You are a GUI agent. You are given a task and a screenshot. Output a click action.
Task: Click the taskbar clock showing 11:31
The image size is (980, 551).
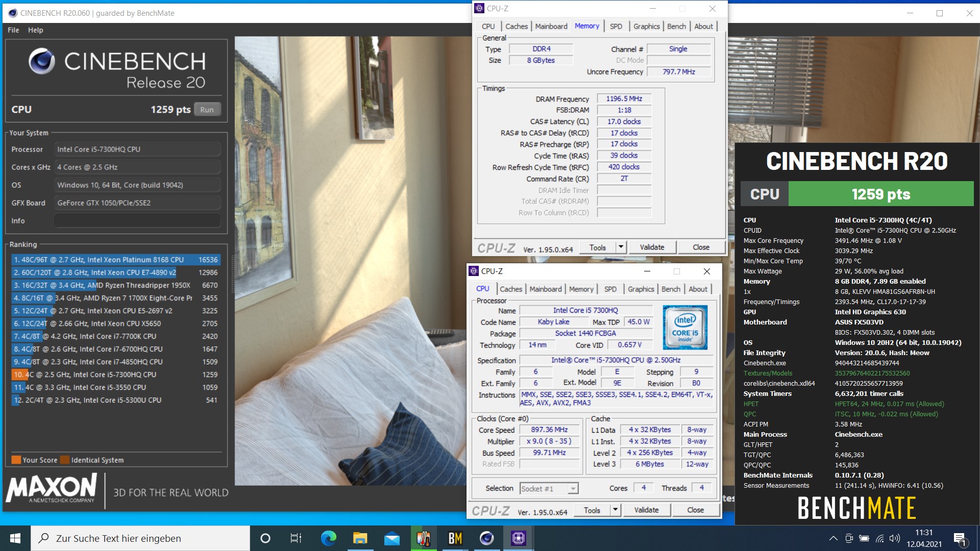tap(924, 538)
